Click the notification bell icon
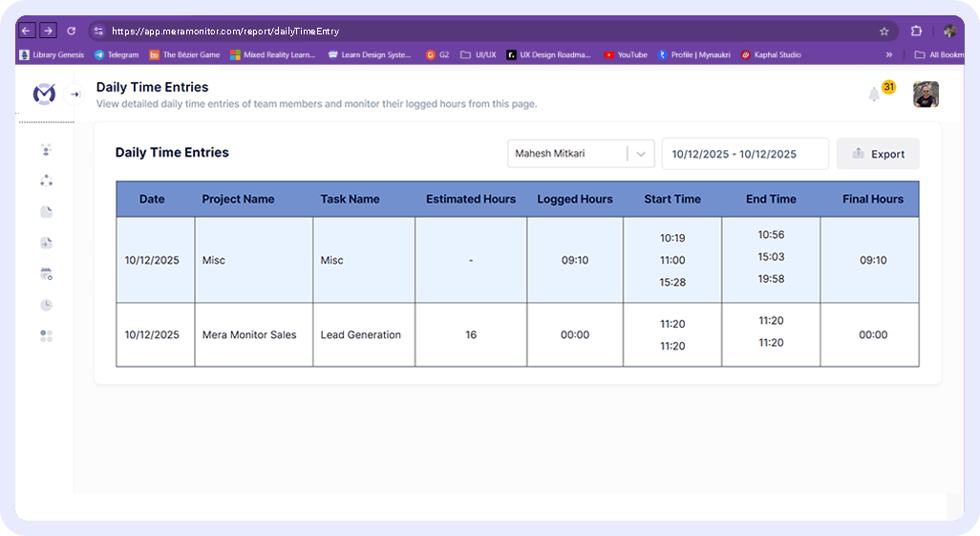 point(873,94)
